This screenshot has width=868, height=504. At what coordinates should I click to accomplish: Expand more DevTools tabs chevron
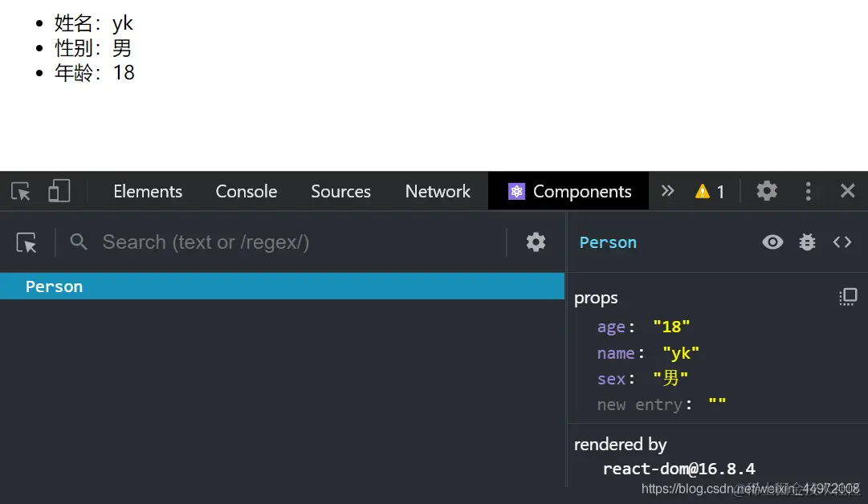(x=667, y=191)
